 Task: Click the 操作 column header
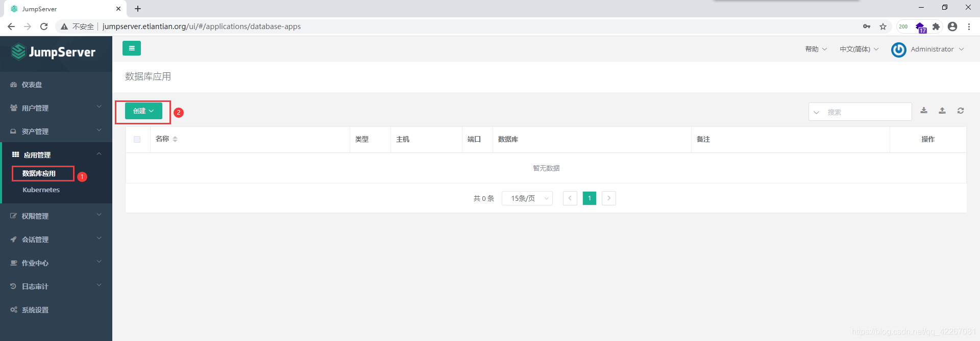(928, 139)
